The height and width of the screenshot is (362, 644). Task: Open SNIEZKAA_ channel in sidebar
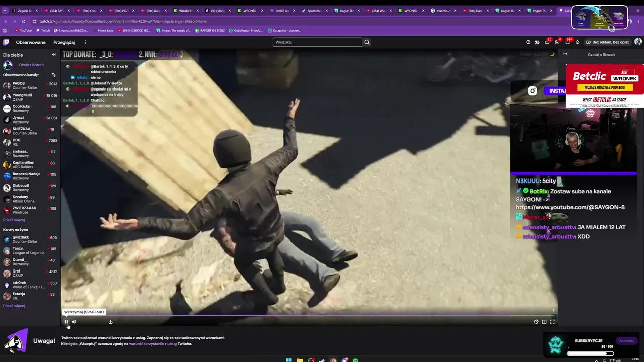pyautogui.click(x=30, y=131)
